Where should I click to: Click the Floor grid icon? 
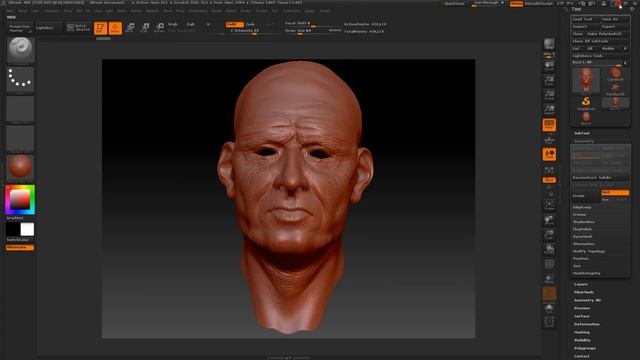549,140
